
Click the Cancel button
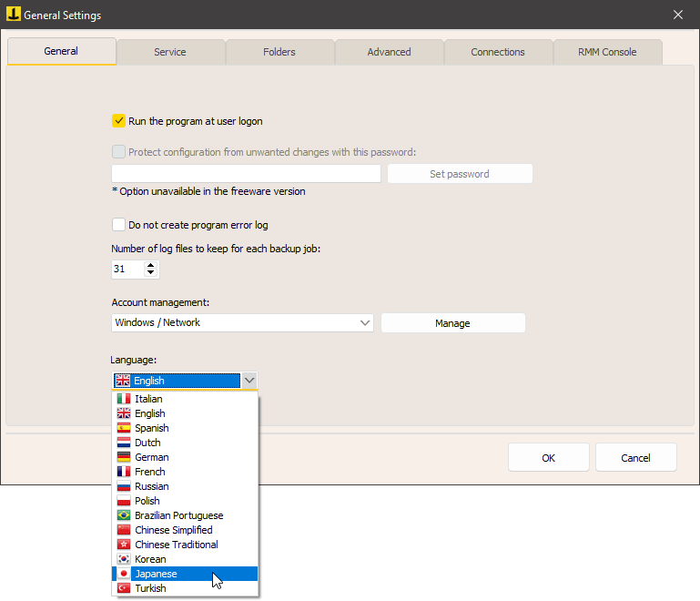coord(635,458)
